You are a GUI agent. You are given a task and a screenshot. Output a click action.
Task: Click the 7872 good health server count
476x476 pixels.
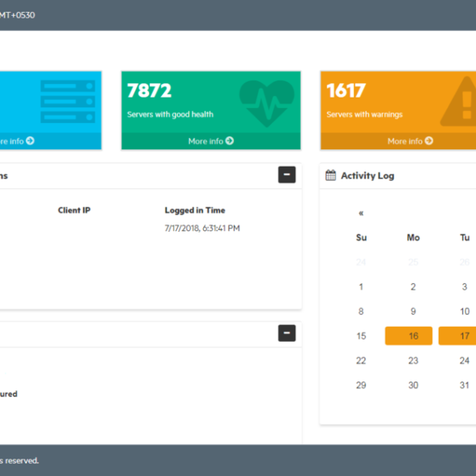149,91
